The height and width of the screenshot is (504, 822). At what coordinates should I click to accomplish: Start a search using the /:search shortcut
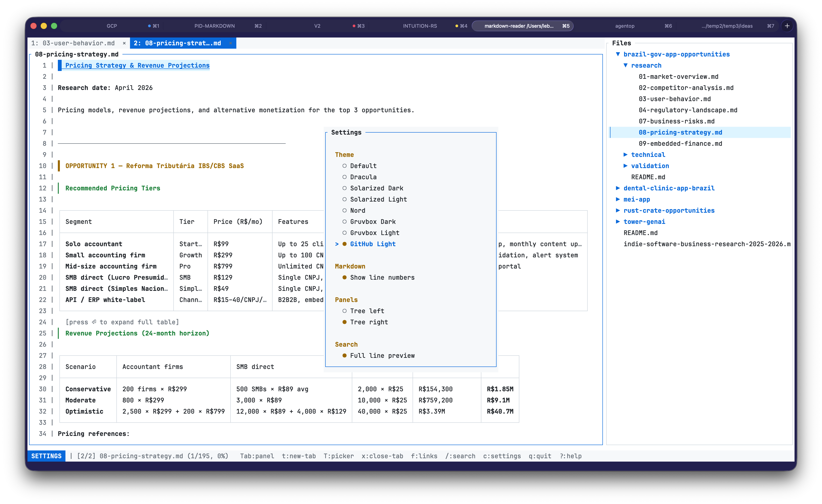click(x=460, y=456)
